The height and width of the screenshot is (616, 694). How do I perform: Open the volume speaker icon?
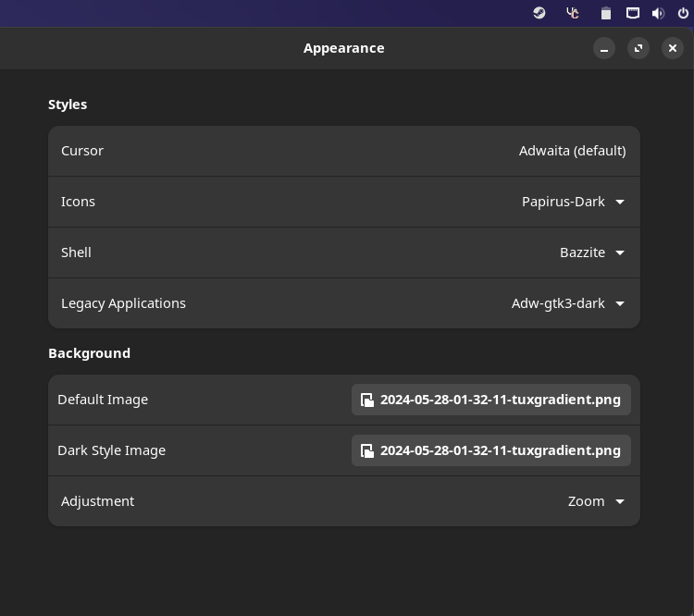tap(658, 13)
